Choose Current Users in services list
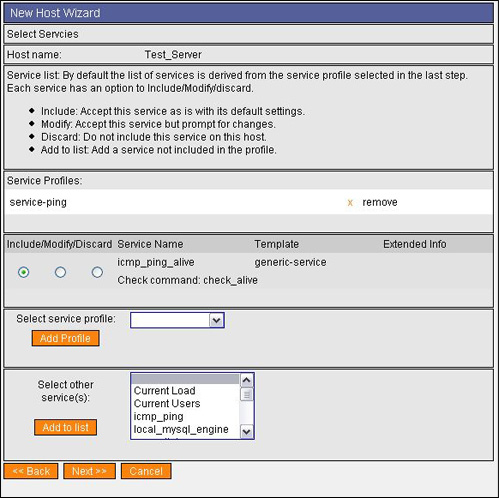The height and width of the screenshot is (498, 500). [167, 404]
